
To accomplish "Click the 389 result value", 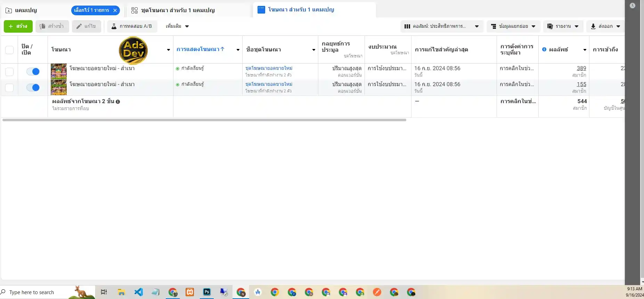I will [x=581, y=68].
